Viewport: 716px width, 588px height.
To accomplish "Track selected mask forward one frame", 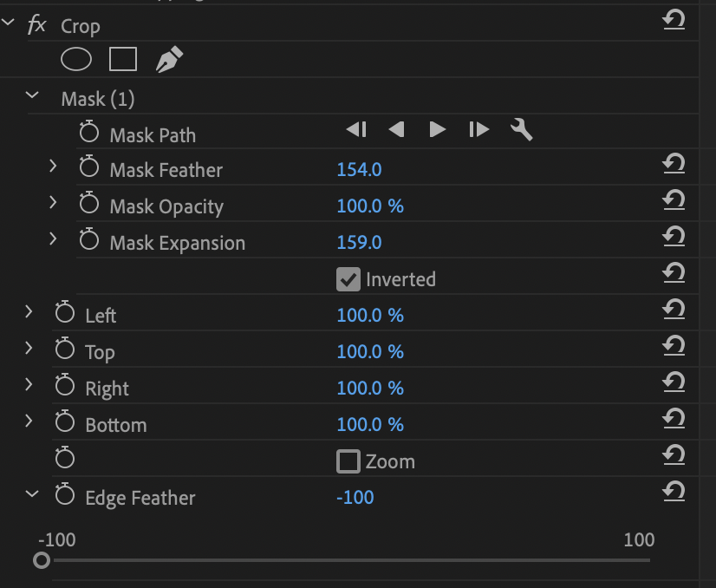I will (x=479, y=130).
